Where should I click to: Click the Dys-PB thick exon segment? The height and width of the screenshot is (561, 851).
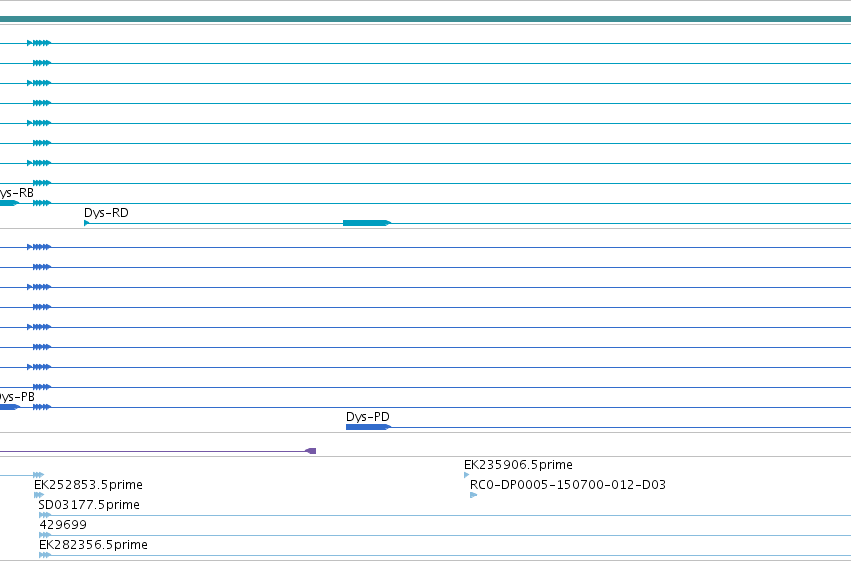(9, 407)
